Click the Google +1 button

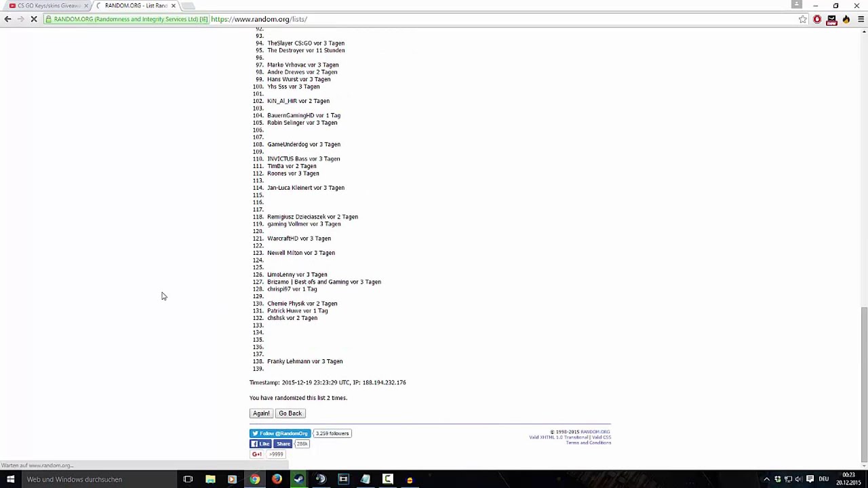(257, 454)
